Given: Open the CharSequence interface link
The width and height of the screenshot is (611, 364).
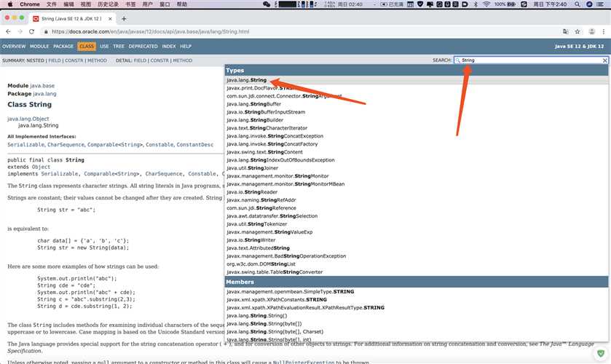Looking at the screenshot, I should (66, 145).
